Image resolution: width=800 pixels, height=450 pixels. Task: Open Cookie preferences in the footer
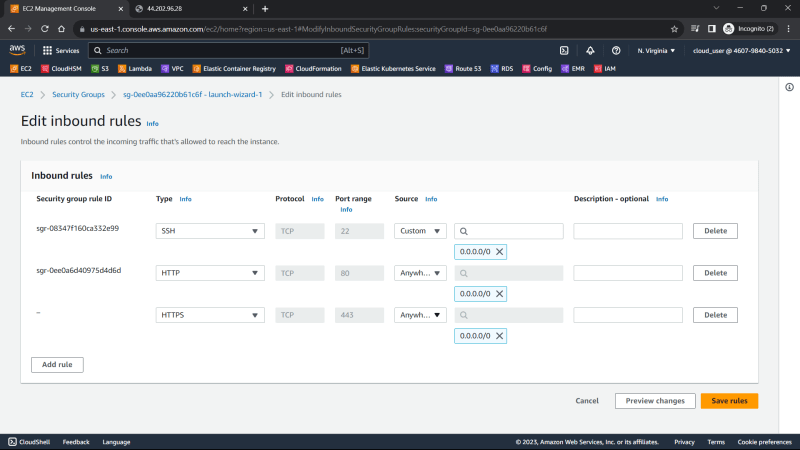(764, 442)
